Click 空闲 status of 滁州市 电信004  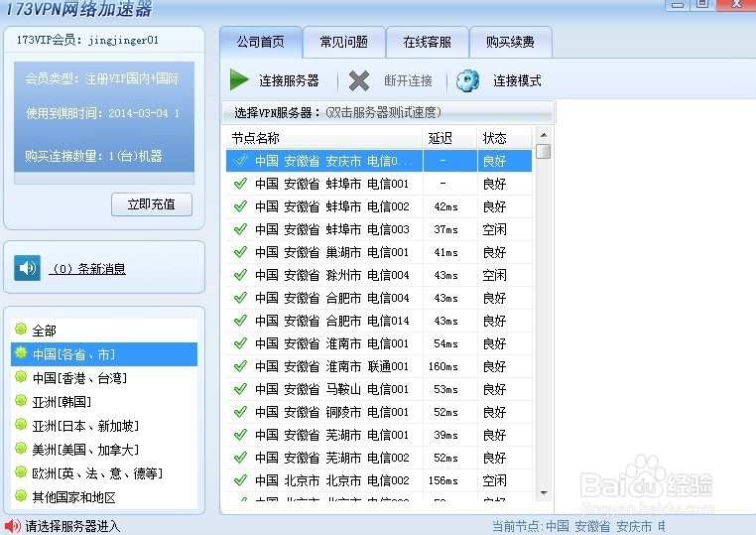(x=494, y=275)
